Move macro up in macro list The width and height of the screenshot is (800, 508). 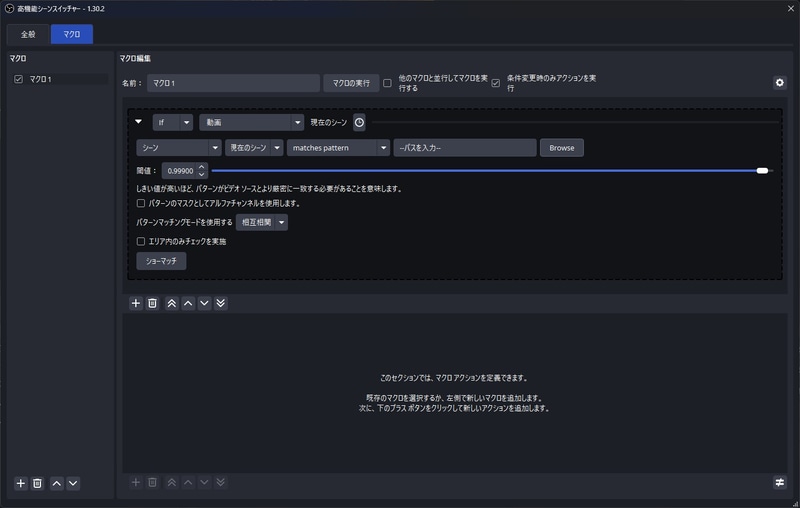57,483
